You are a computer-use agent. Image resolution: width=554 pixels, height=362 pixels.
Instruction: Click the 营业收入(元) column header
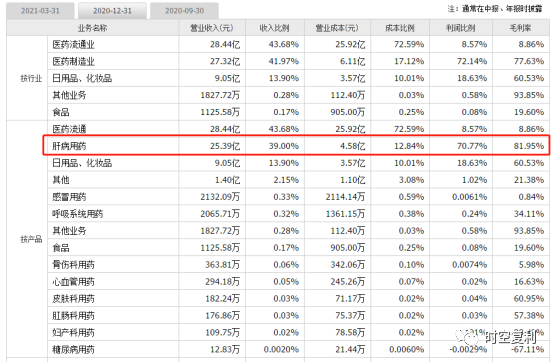pyautogui.click(x=212, y=28)
